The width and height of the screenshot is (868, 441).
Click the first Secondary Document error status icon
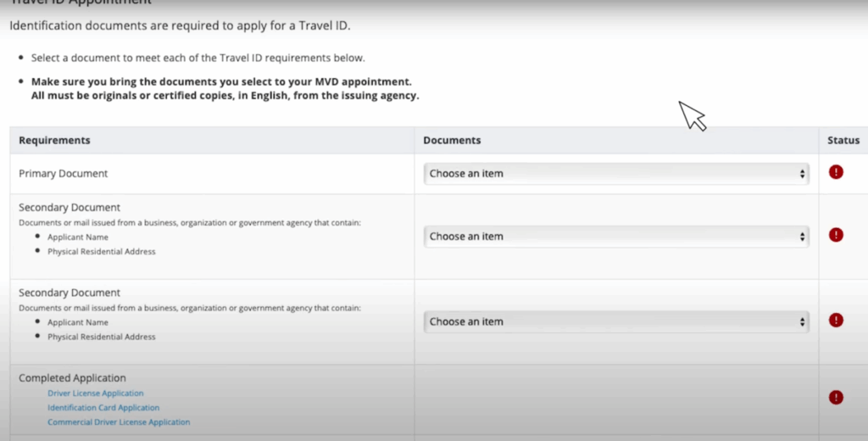[x=836, y=235]
